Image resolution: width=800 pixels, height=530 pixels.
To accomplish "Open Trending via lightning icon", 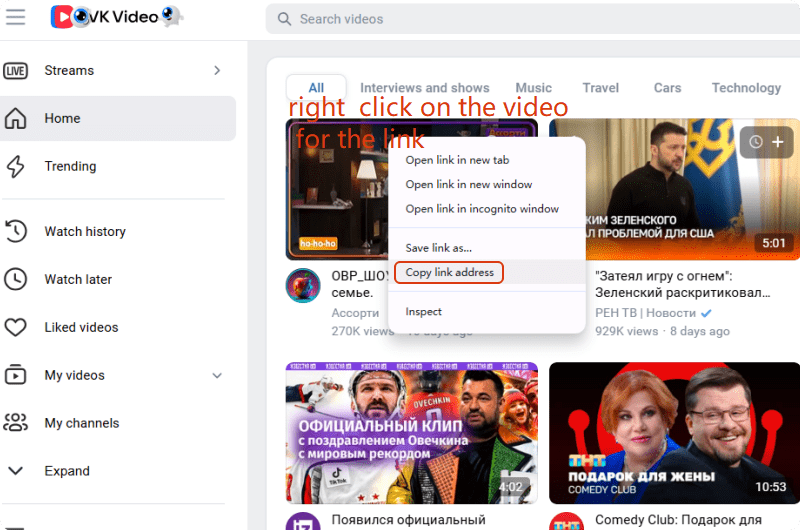I will coord(16,166).
